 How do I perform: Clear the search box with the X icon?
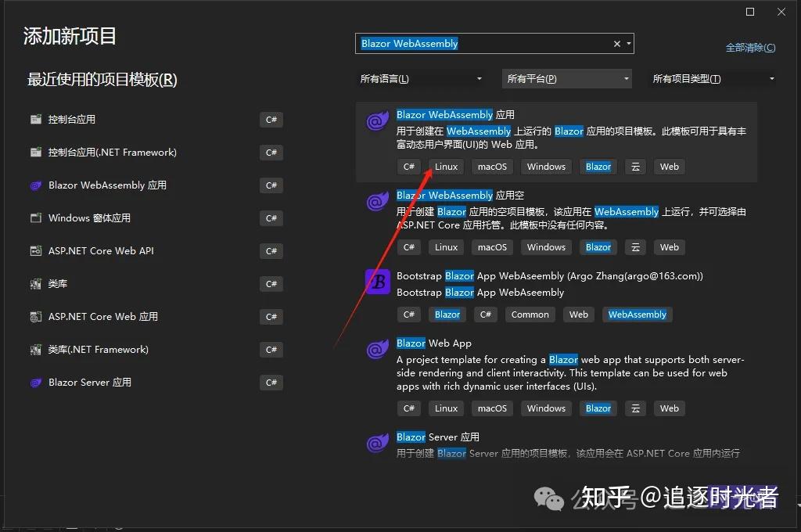pyautogui.click(x=617, y=44)
